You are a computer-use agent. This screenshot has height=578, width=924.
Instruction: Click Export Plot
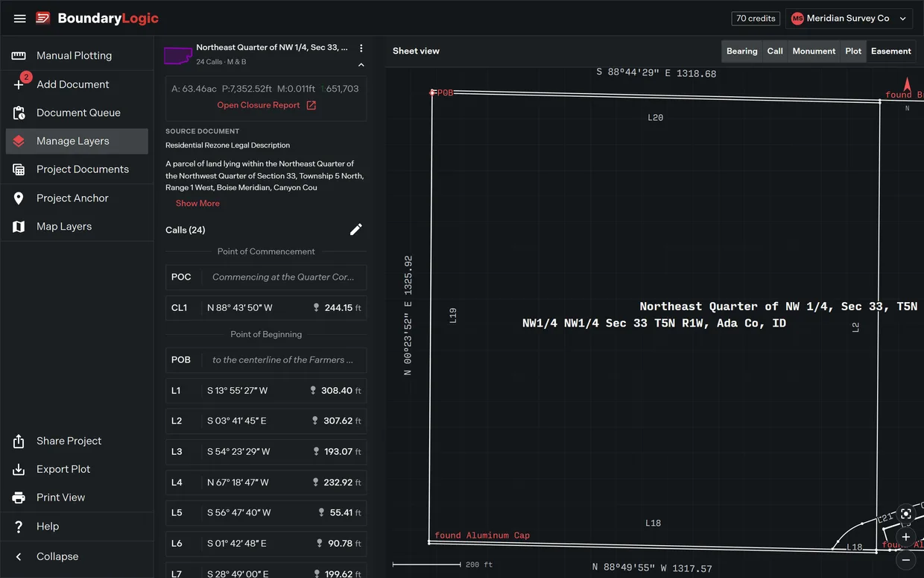click(77, 470)
